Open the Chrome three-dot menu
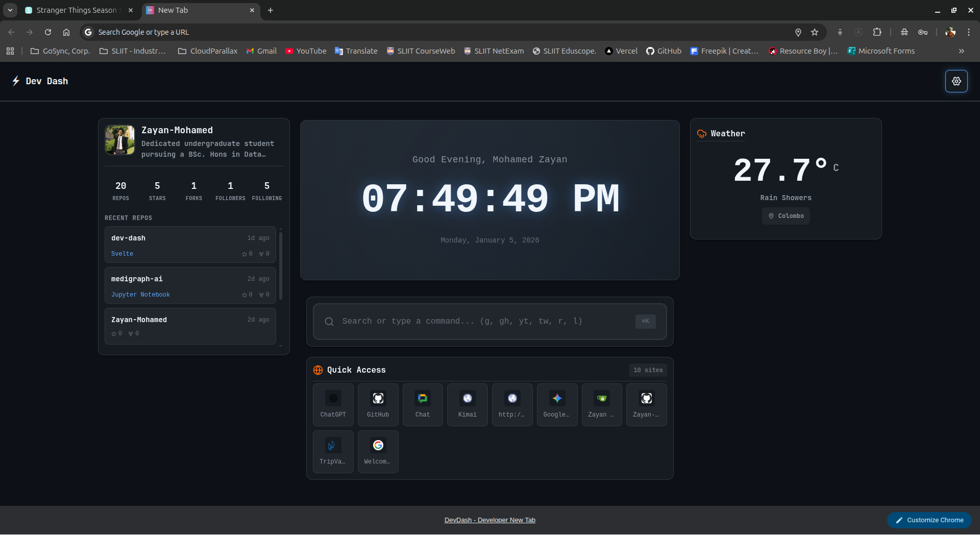The image size is (980, 535). click(x=969, y=32)
